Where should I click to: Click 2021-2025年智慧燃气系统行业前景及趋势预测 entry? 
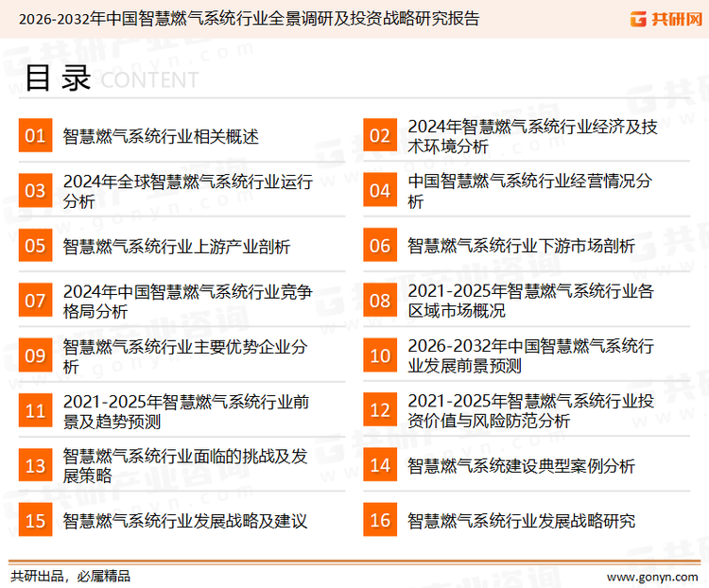[x=186, y=411]
